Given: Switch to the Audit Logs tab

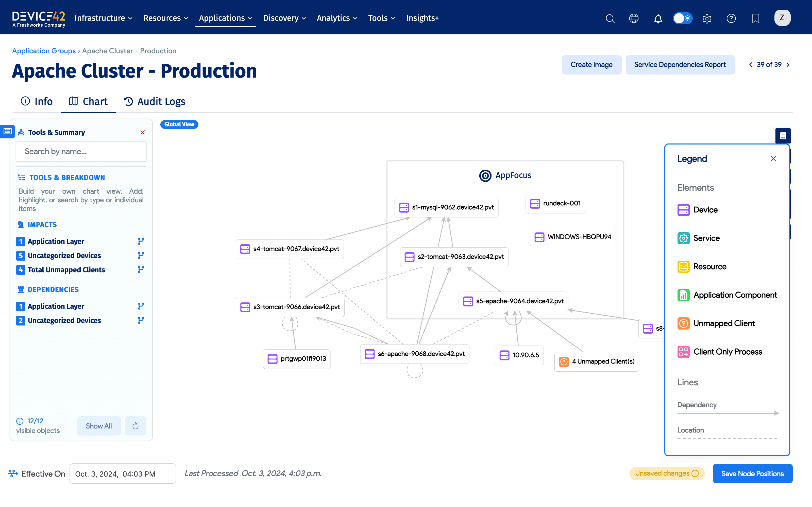Looking at the screenshot, I should click(154, 101).
